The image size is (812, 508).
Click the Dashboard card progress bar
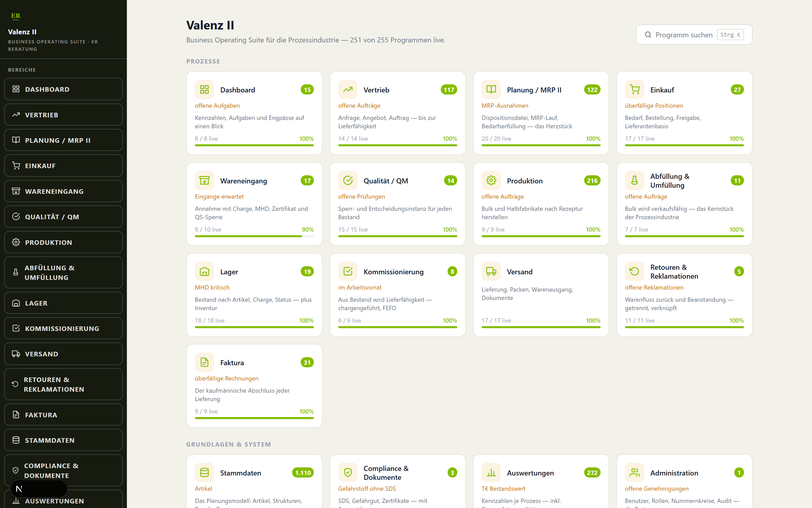[x=254, y=145]
